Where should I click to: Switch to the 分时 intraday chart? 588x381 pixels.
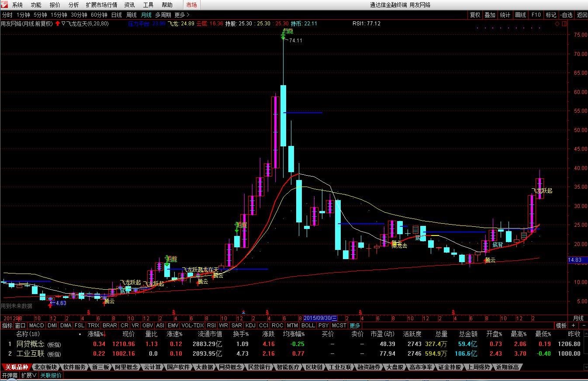[7, 15]
